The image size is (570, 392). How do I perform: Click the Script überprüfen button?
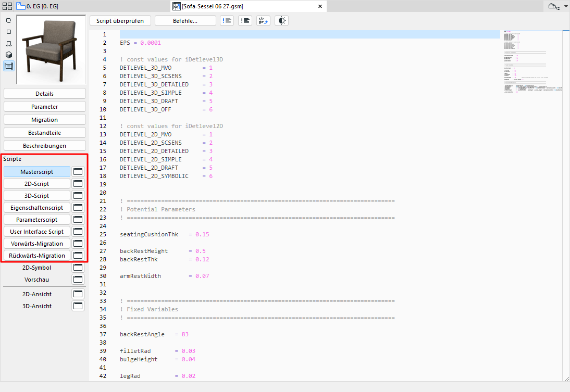click(x=120, y=20)
